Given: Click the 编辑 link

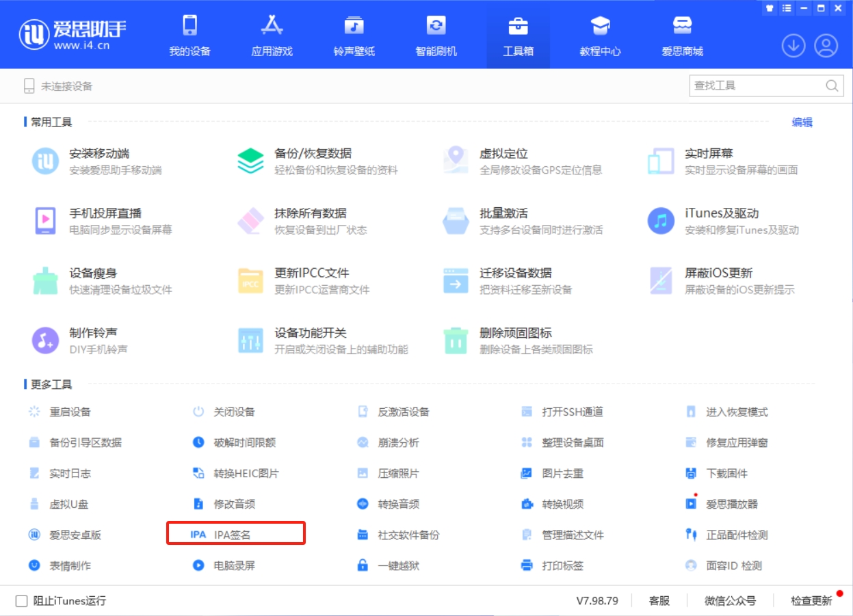Looking at the screenshot, I should (802, 122).
